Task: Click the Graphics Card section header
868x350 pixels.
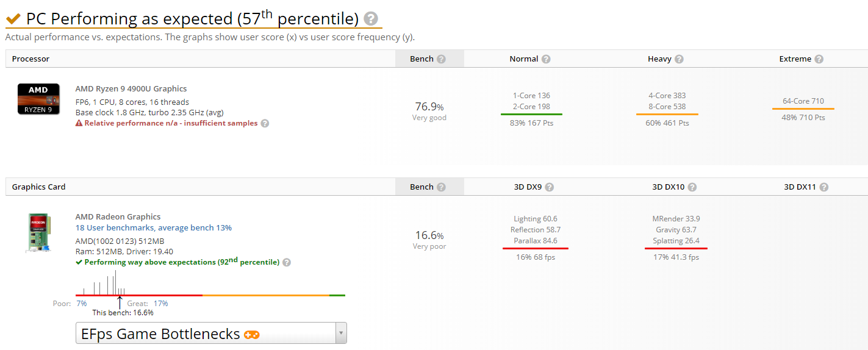Action: [x=39, y=187]
